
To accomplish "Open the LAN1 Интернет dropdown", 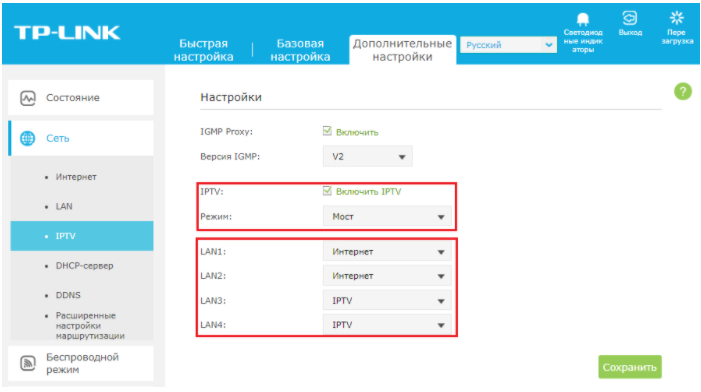I will (x=387, y=252).
